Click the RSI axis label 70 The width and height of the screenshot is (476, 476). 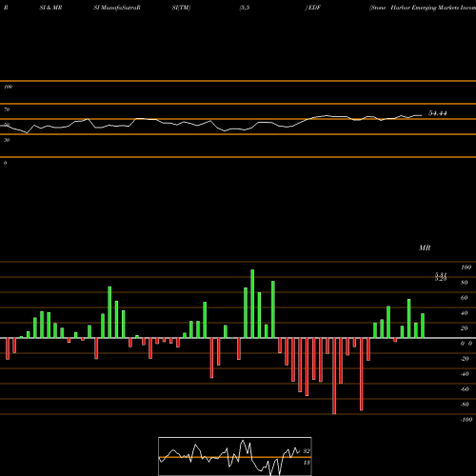[7, 109]
